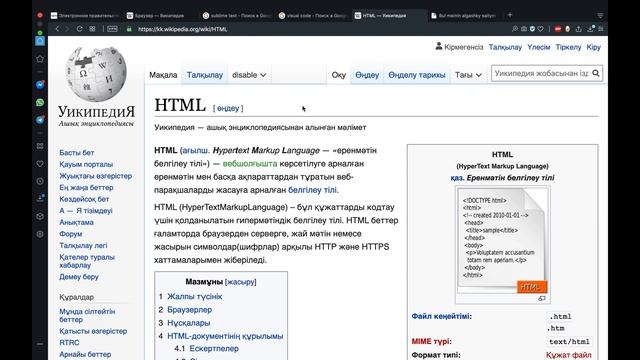The image size is (640, 360).
Task: Click the '[өңдеу]' link beside HTML heading
Action: [228, 108]
